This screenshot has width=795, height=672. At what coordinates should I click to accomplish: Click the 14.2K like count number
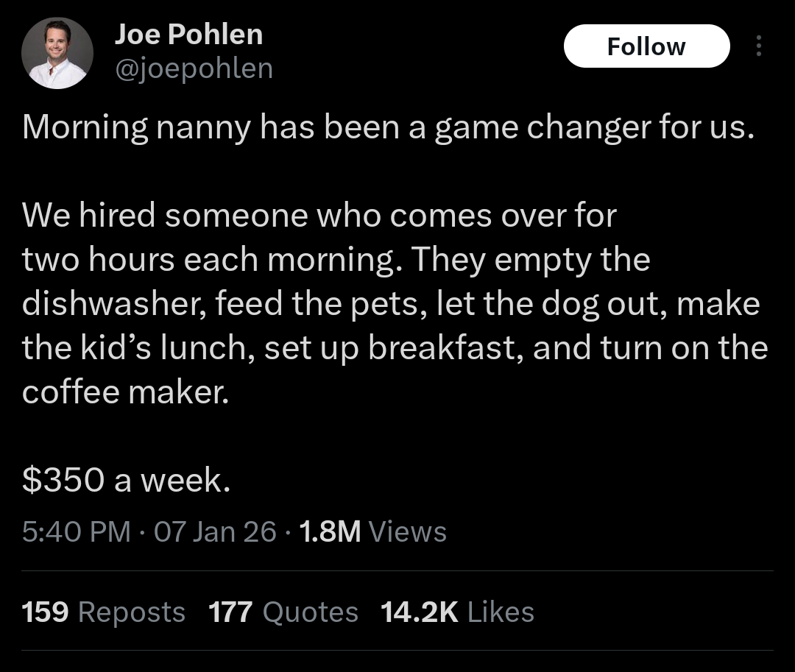419,612
